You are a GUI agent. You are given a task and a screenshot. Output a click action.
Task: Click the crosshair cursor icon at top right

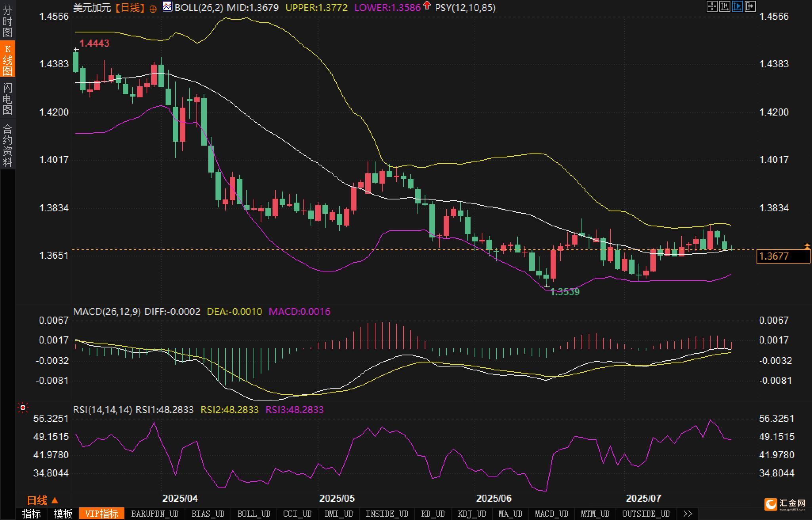[712, 6]
